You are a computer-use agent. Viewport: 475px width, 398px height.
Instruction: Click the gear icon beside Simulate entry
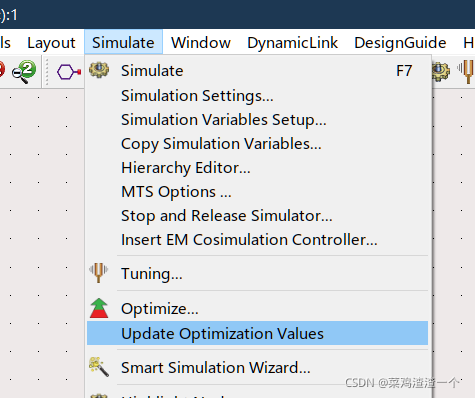(99, 70)
